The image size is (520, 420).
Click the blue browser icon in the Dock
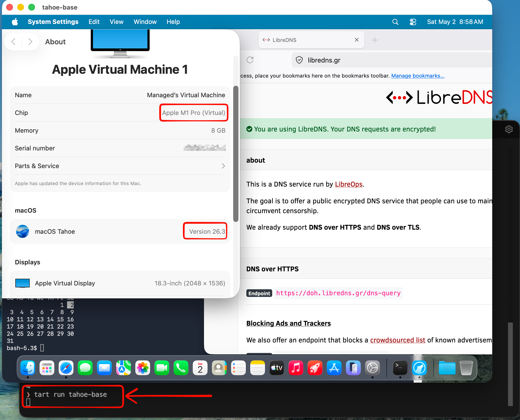419,368
